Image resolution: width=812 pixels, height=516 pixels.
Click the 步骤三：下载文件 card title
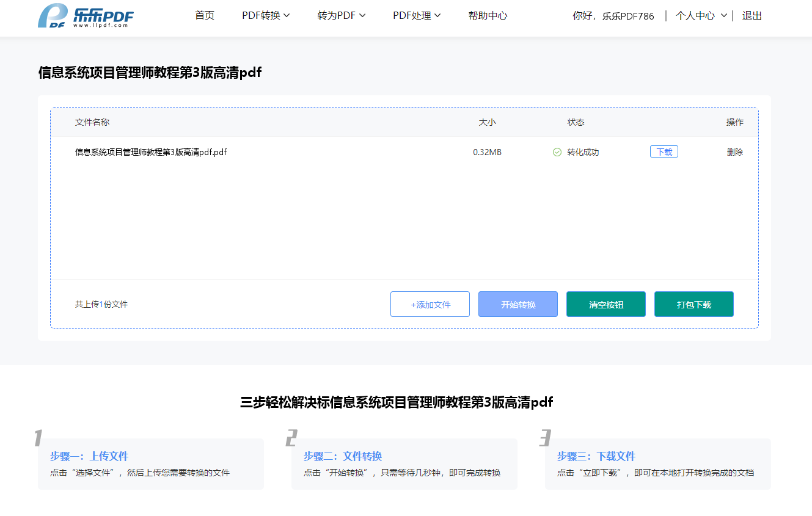[x=596, y=456]
